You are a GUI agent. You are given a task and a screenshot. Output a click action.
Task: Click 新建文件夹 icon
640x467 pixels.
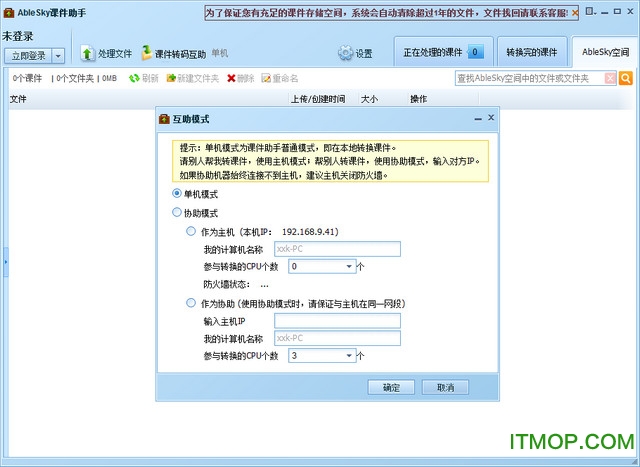coord(171,78)
